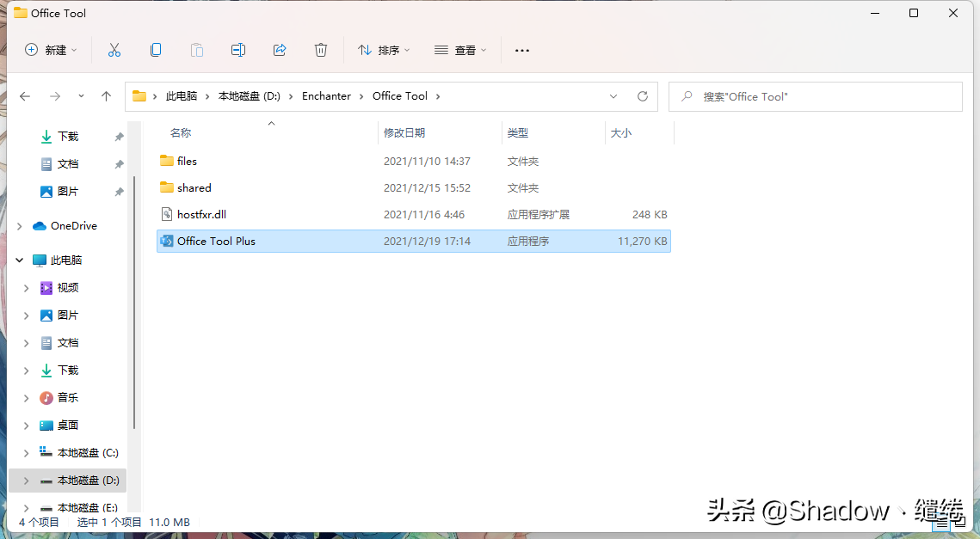Sort by 名称 column header

[x=181, y=133]
